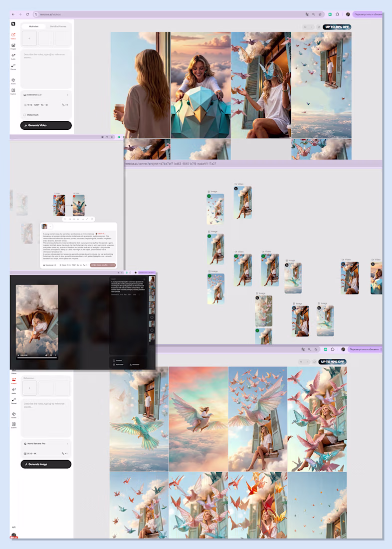
Task: Click the Renoise logo in top window
Action: [13, 24]
